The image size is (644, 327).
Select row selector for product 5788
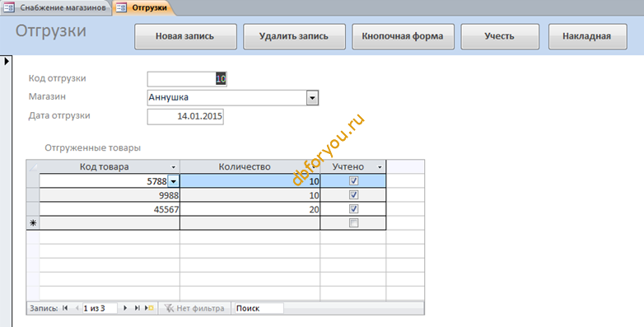point(33,181)
